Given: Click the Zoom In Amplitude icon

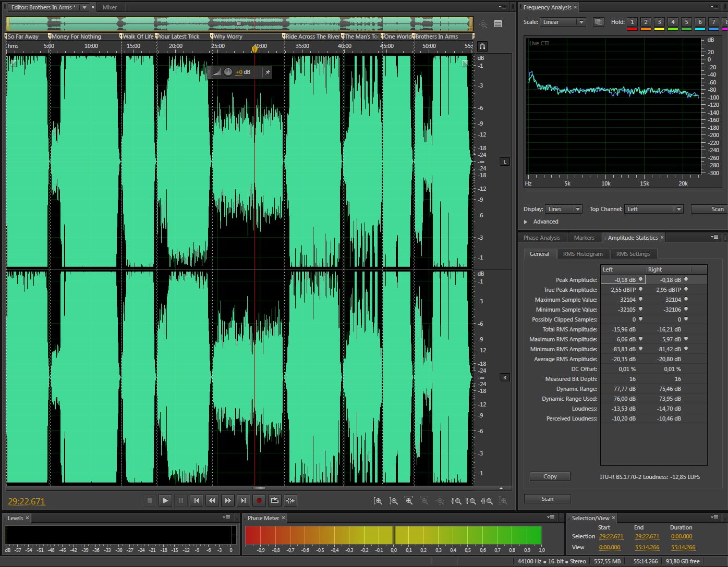Looking at the screenshot, I should pos(378,501).
